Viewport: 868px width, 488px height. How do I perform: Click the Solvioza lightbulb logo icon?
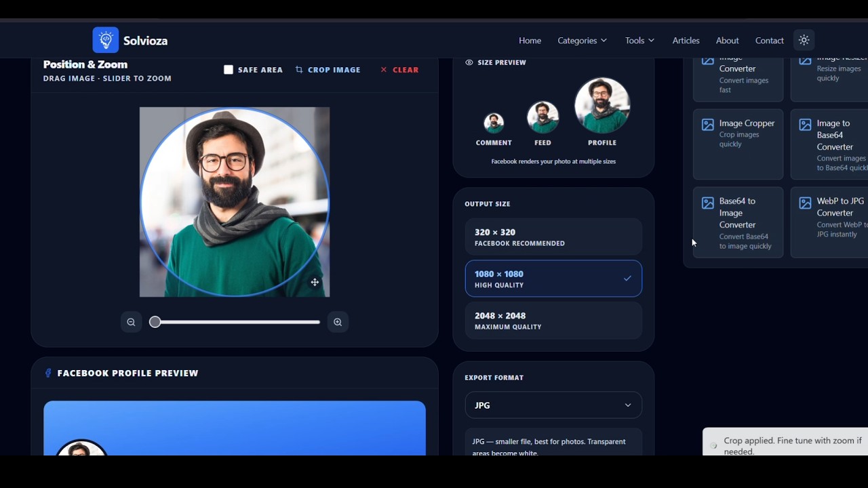click(105, 40)
